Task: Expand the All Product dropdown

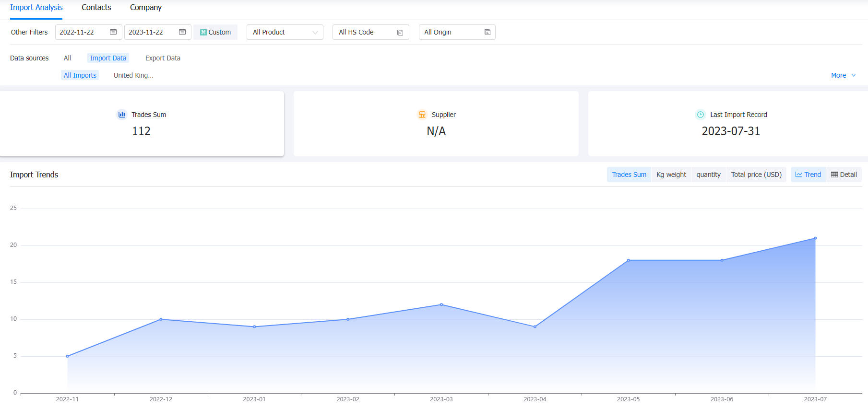Action: pos(285,32)
